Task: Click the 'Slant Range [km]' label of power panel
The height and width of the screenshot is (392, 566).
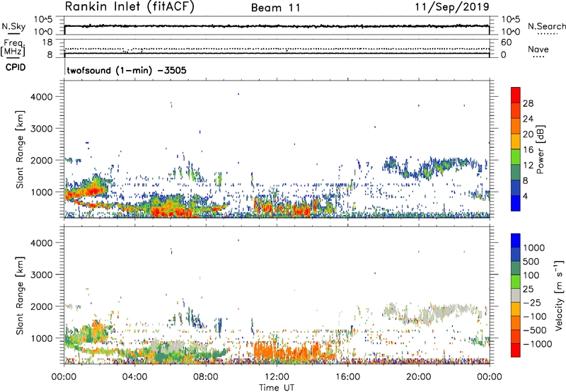Action: pyautogui.click(x=20, y=149)
